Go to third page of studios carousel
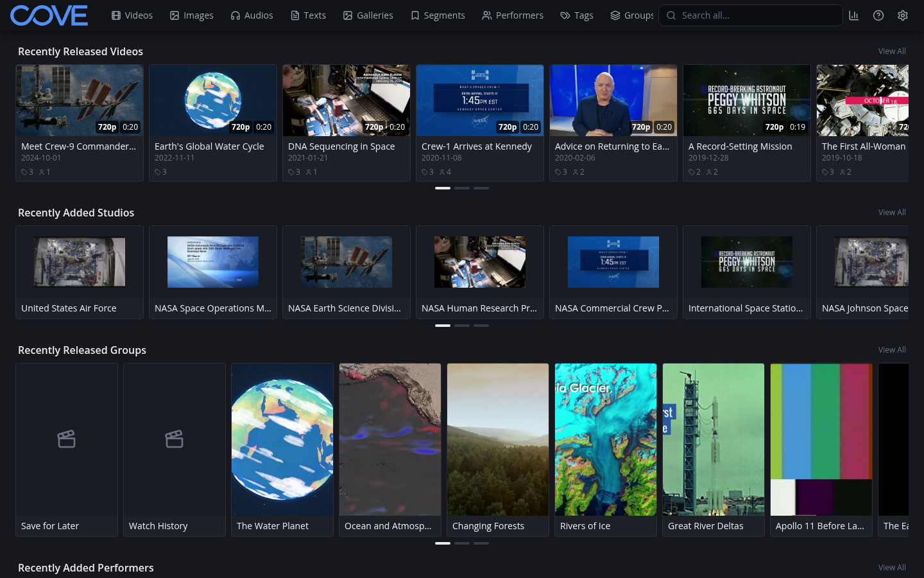Image resolution: width=924 pixels, height=578 pixels. pos(481,326)
